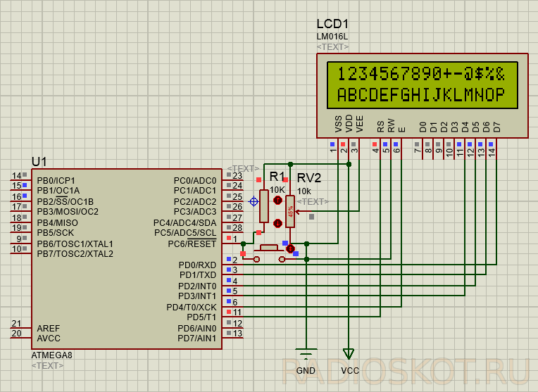Click the LCD D0 pin label

423,127
